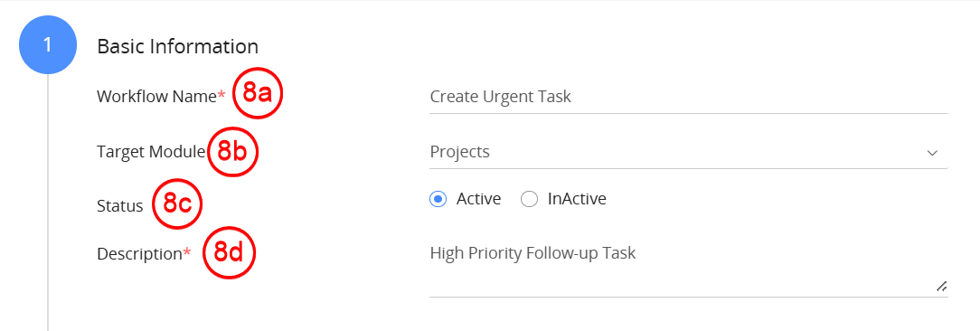This screenshot has height=331, width=980.
Task: Click the red 8a annotation marker
Action: pyautogui.click(x=259, y=94)
